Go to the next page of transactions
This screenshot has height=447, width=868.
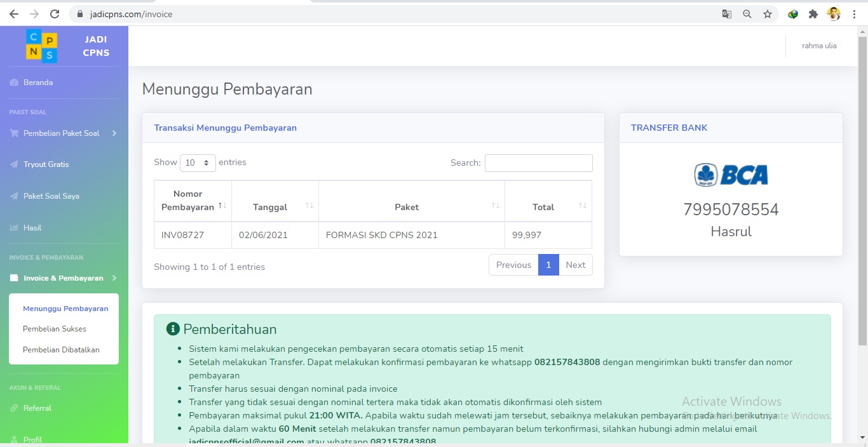(576, 265)
